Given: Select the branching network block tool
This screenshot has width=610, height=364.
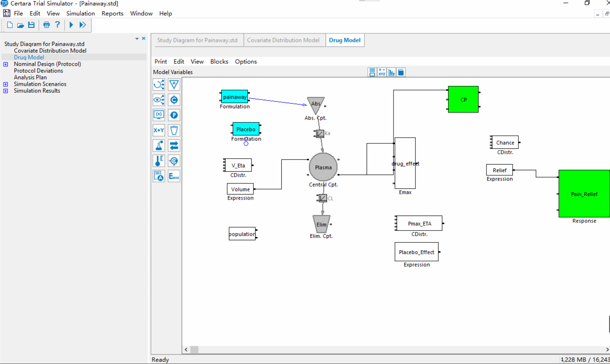Looking at the screenshot, I should tap(159, 85).
